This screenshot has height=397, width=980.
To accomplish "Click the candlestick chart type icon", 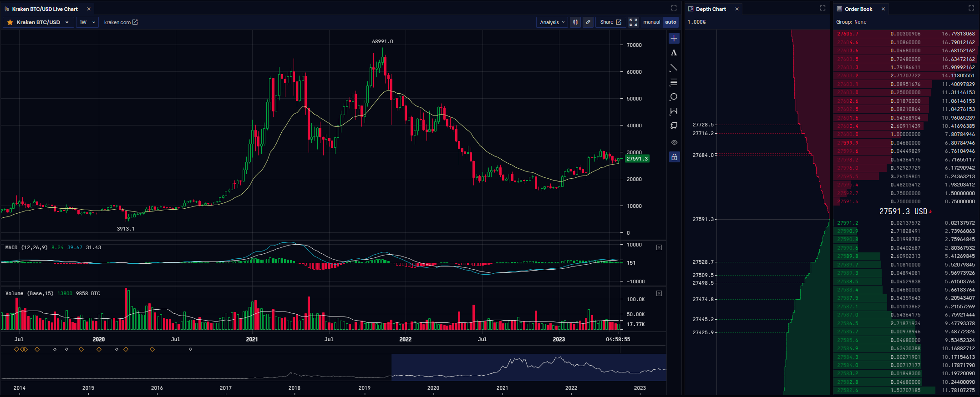I will [x=575, y=22].
